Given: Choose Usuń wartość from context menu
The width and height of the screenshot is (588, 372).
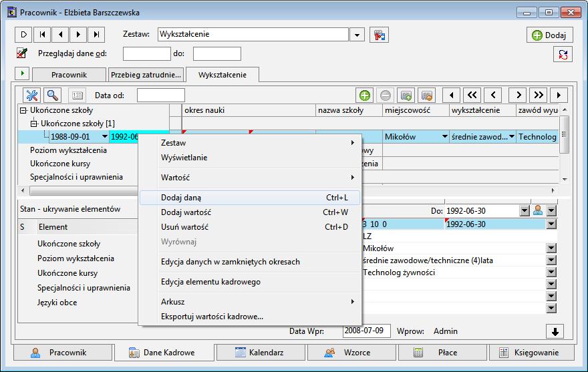Looking at the screenshot, I should click(x=250, y=227).
